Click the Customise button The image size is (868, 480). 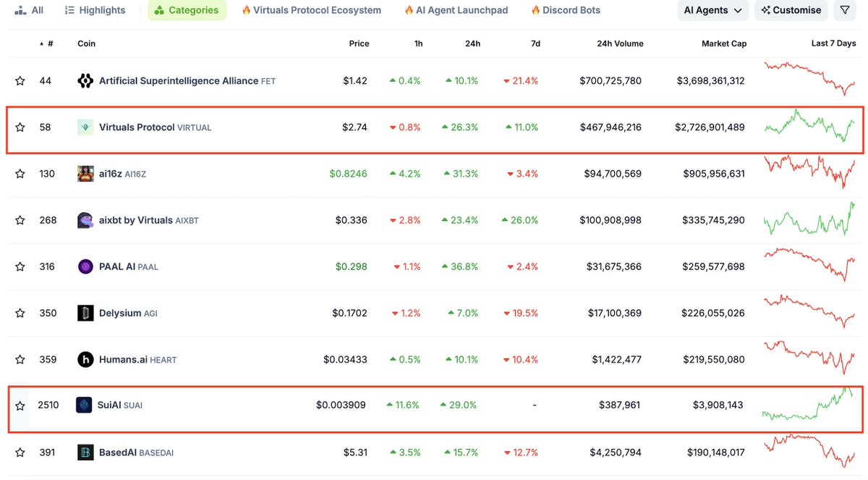pos(791,10)
